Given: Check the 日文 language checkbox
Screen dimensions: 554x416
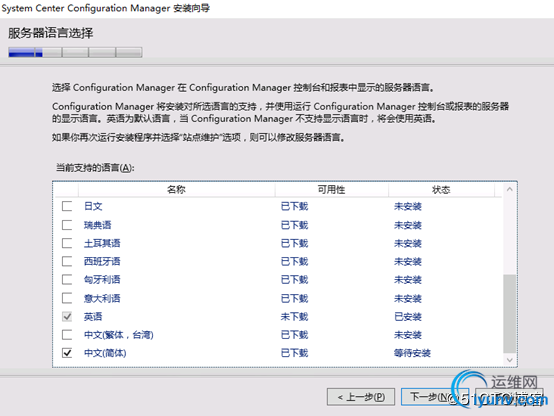Looking at the screenshot, I should 67,206.
